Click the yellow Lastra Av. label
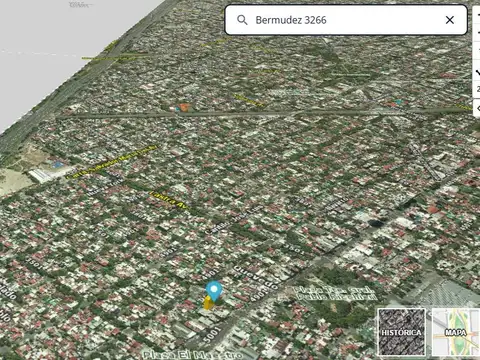Screen dimensions: 480x360 tap(169, 201)
